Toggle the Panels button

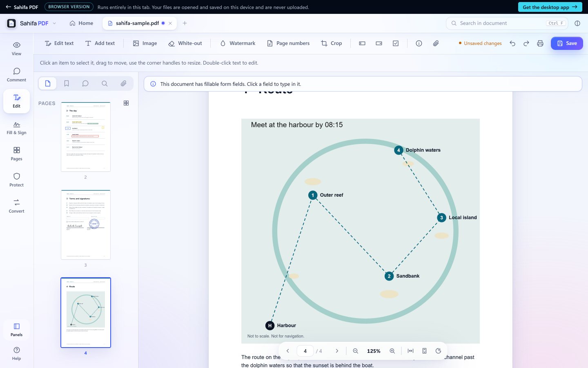pos(16,330)
